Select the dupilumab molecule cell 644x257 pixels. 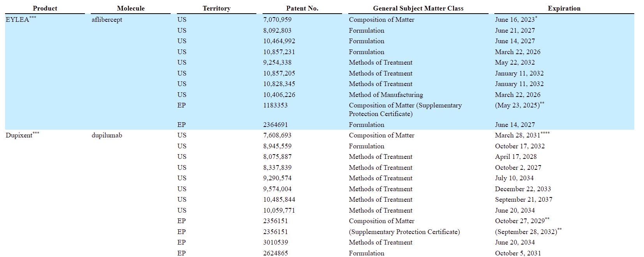[107, 135]
